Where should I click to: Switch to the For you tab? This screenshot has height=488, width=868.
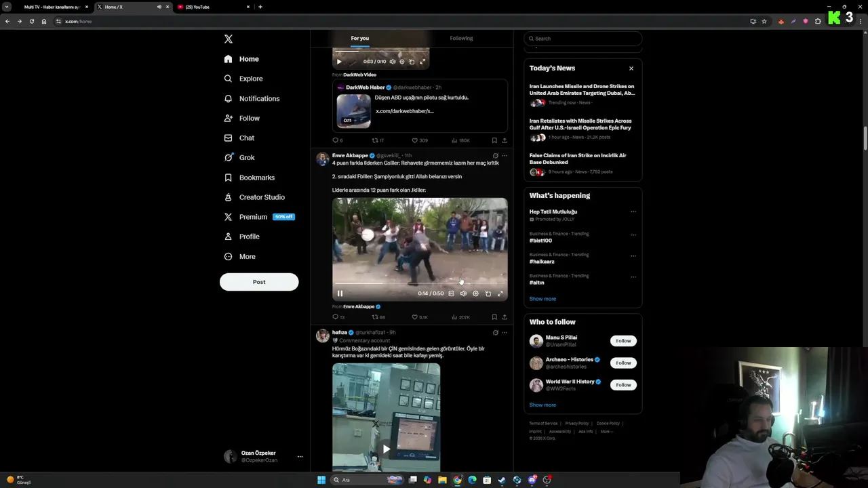[x=360, y=39]
